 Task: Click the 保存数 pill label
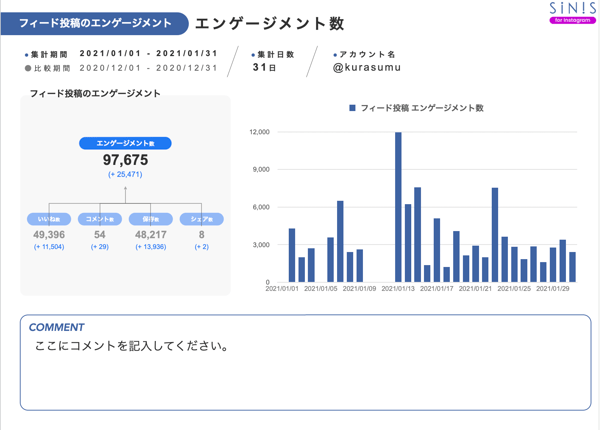[x=151, y=219]
